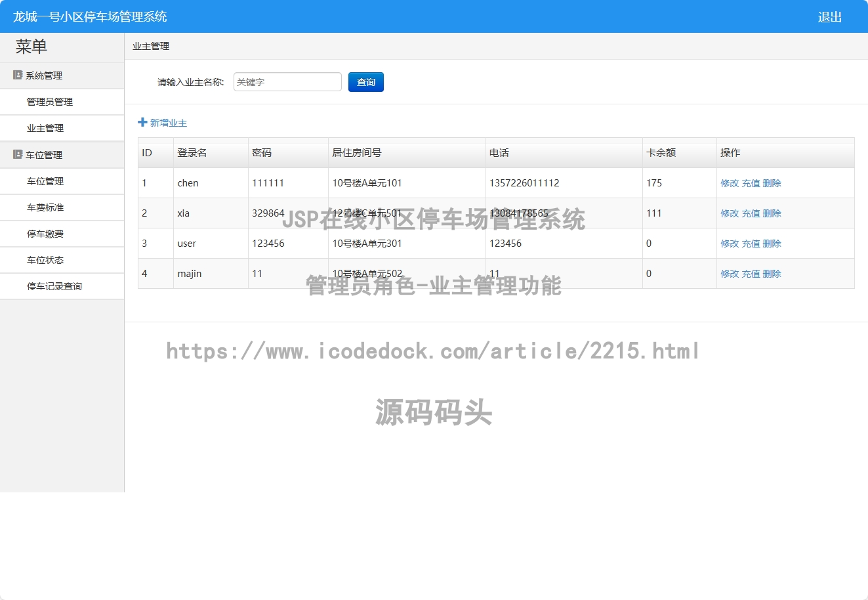The width and height of the screenshot is (868, 600).
Task: Click the 查询 search button
Action: (366, 82)
